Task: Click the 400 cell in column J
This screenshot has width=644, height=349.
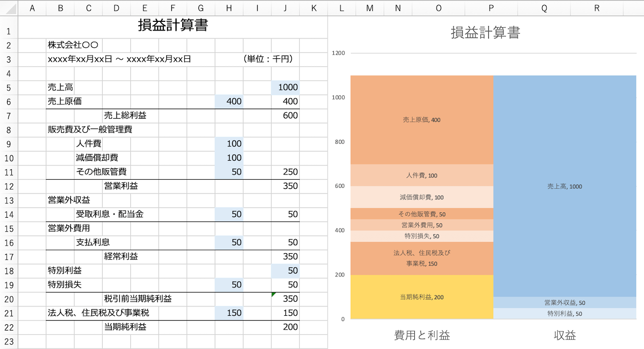Action: point(286,101)
